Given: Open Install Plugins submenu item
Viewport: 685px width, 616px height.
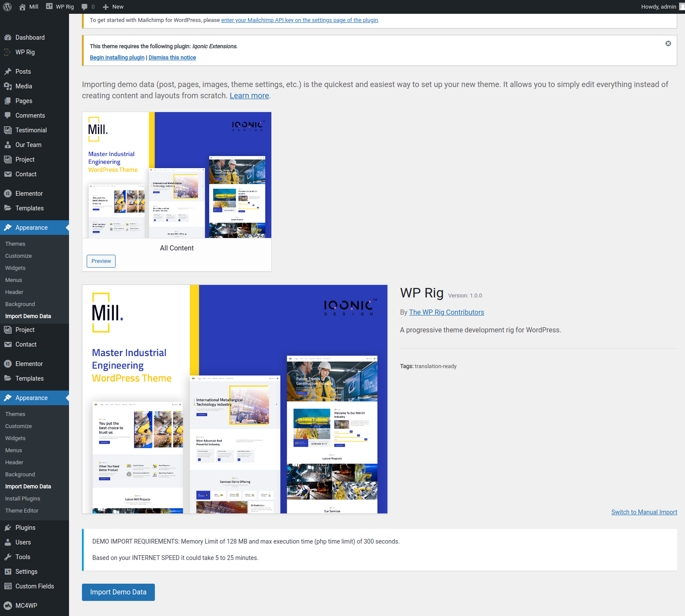Looking at the screenshot, I should (22, 498).
